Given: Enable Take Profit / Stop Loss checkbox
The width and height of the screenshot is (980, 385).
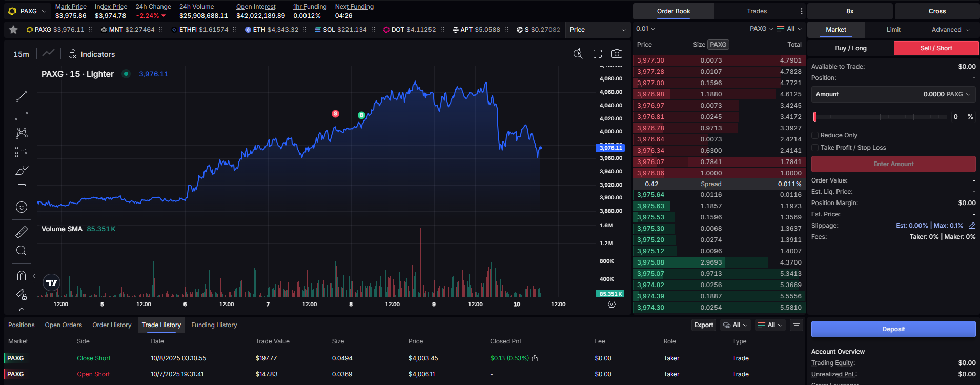Looking at the screenshot, I should [815, 148].
